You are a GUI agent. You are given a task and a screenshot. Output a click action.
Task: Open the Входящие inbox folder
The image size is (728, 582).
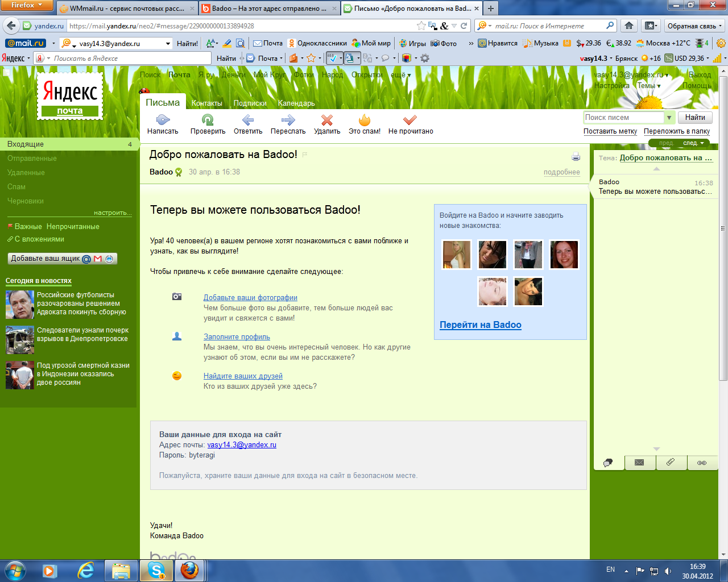(x=68, y=144)
